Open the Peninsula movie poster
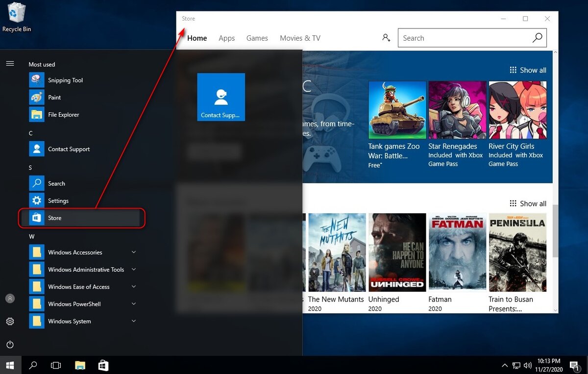The width and height of the screenshot is (588, 374). (x=517, y=252)
